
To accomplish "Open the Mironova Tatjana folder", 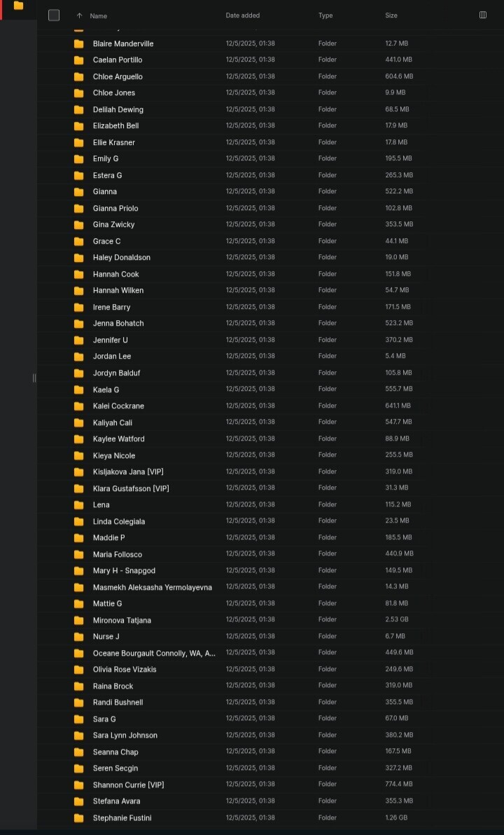I will [122, 620].
